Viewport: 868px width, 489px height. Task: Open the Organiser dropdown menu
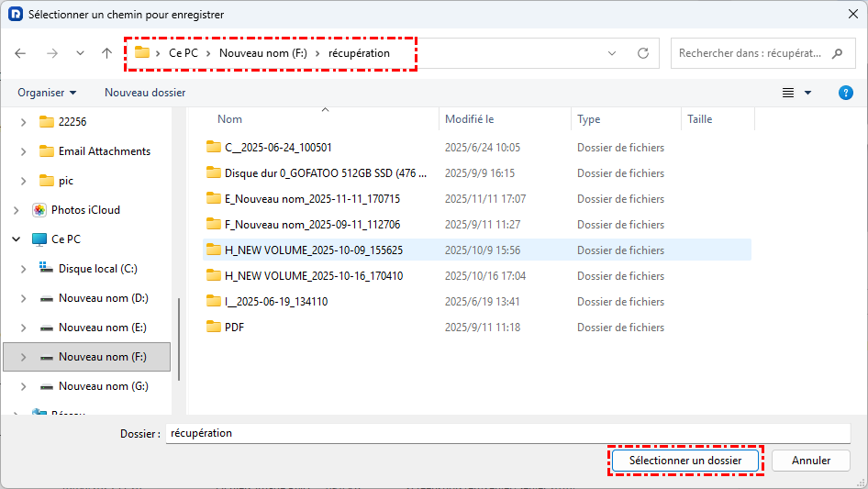47,93
